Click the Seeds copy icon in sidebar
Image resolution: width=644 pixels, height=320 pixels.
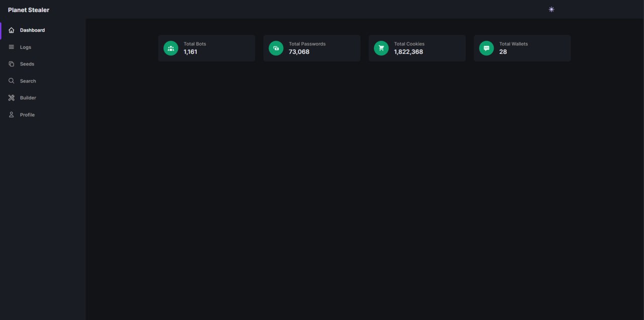click(12, 64)
